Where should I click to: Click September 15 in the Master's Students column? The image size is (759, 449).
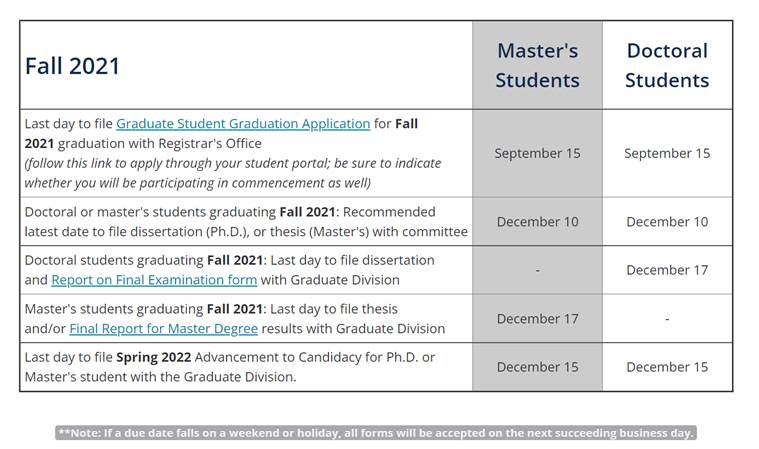537,153
